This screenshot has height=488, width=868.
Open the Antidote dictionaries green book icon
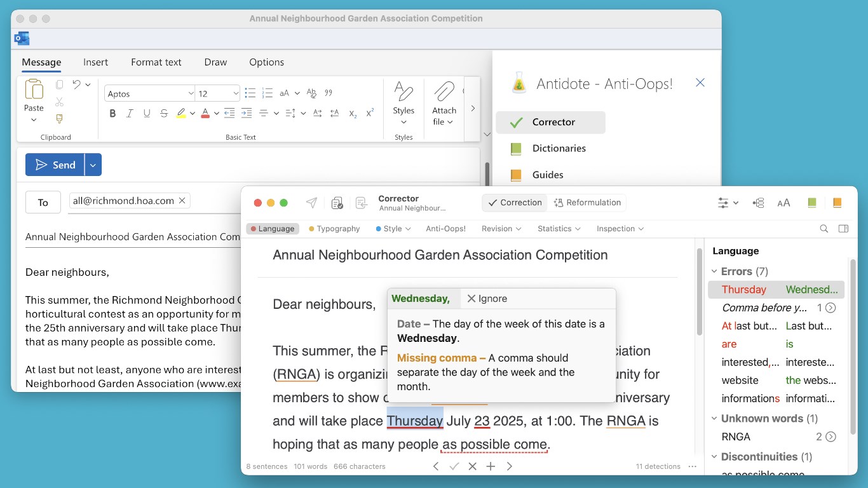pos(811,203)
